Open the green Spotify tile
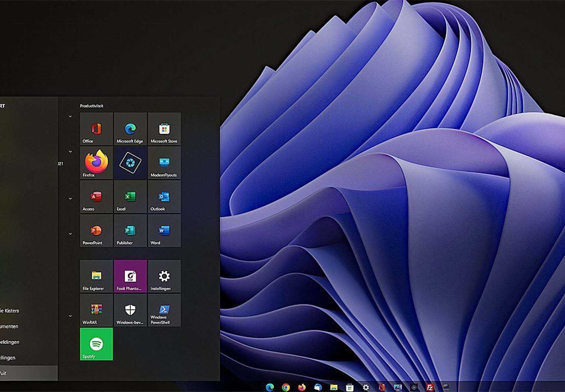565x392 pixels. pyautogui.click(x=96, y=344)
